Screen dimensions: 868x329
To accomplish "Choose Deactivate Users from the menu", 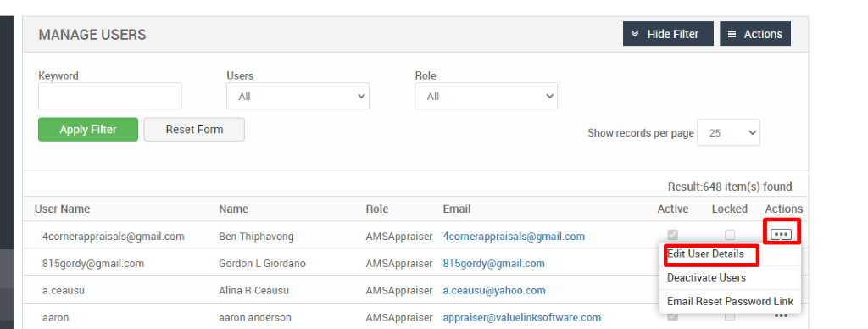I will point(706,277).
